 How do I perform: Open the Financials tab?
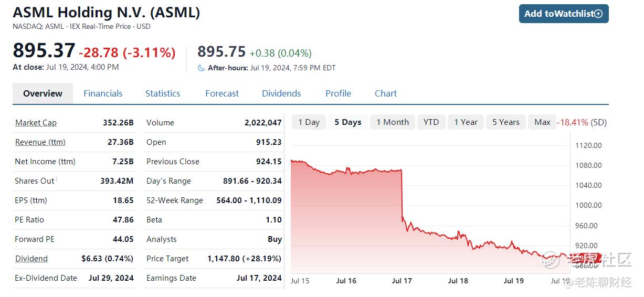point(103,93)
